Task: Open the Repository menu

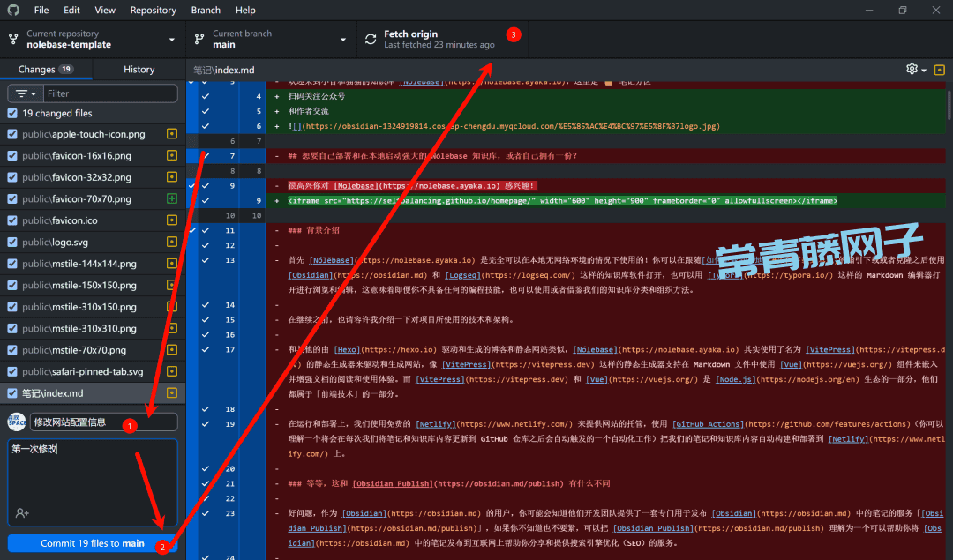Action: click(x=154, y=10)
